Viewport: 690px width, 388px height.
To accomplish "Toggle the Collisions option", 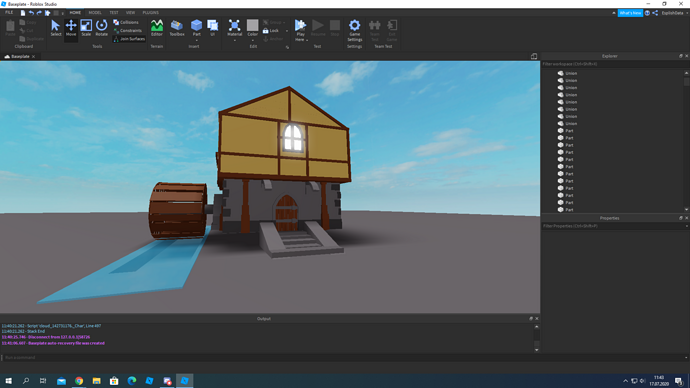I will tap(126, 22).
